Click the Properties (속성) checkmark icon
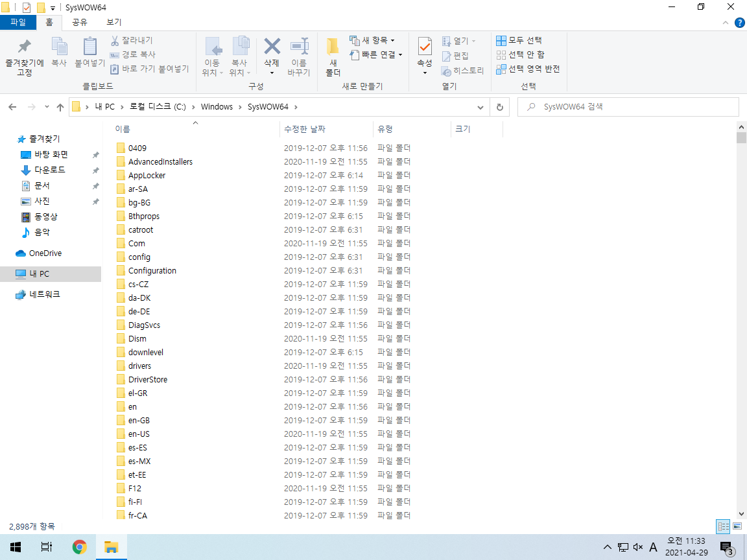Viewport: 747px width, 560px height. coord(425,47)
